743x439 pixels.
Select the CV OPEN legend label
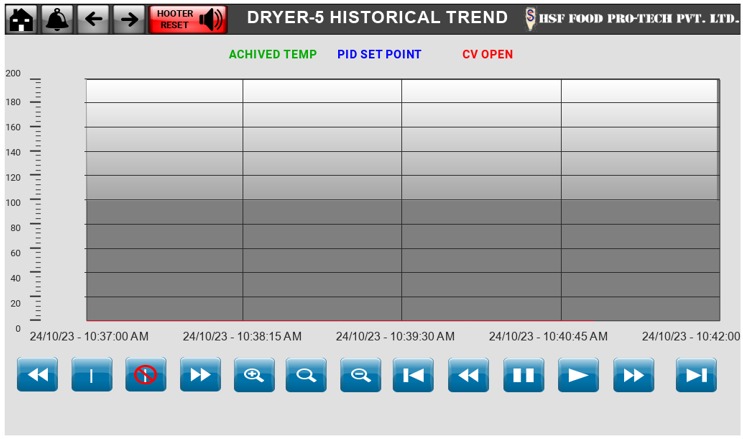coord(487,55)
